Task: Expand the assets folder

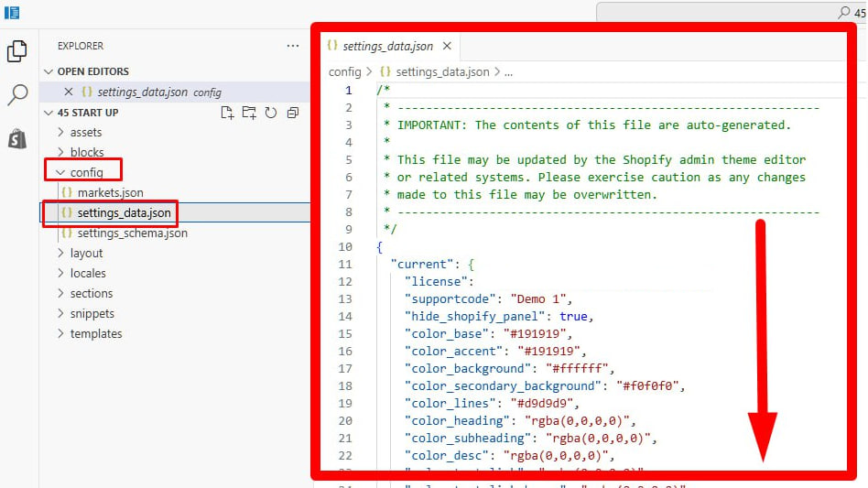Action: (x=86, y=133)
